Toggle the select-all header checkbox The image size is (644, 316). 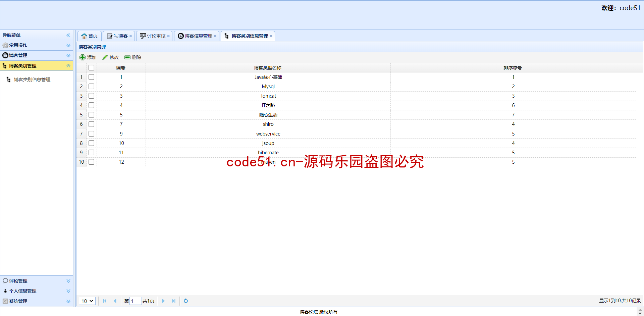(91, 68)
